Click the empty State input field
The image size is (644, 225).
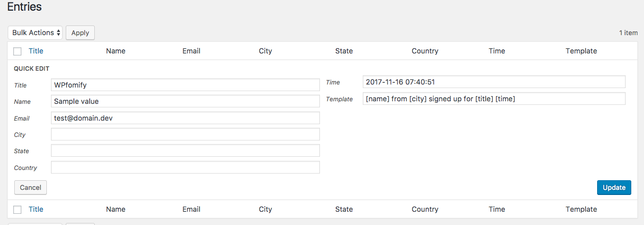click(x=185, y=151)
